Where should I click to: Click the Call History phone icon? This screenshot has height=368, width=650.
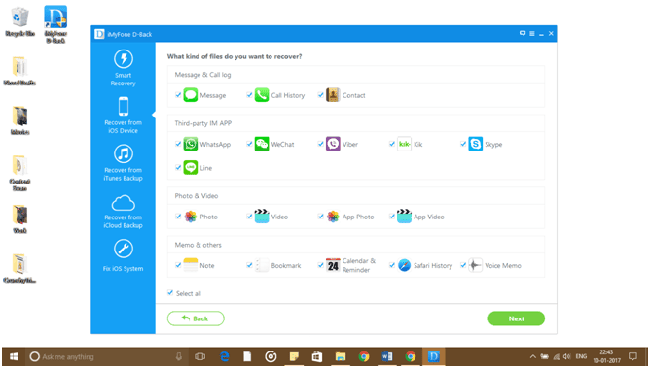coord(262,95)
